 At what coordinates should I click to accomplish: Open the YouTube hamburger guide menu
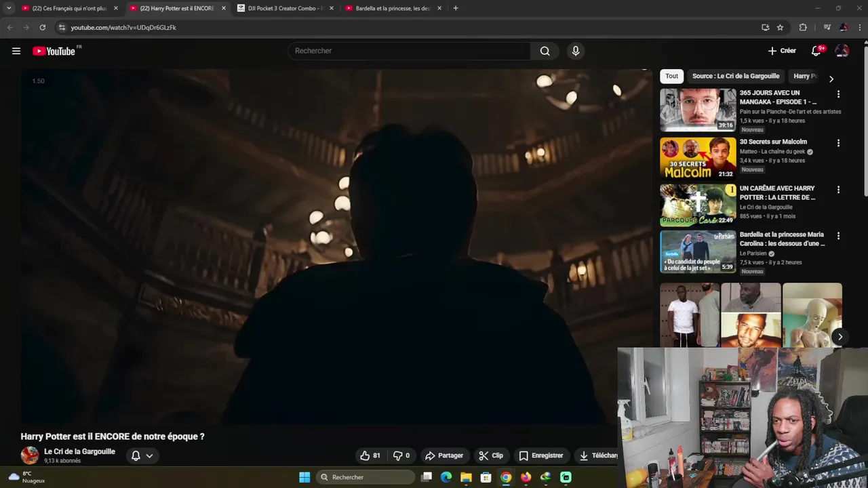tap(16, 51)
